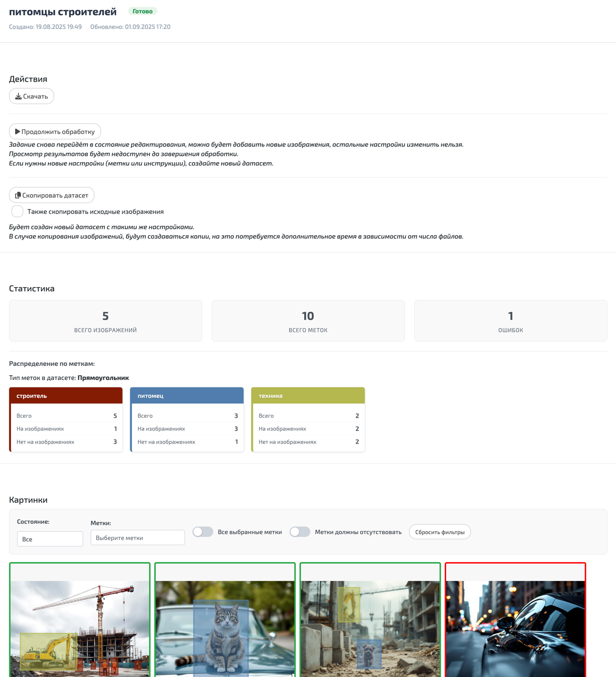This screenshot has width=616, height=677.
Task: Click the play icon in Продолжить обработку
Action: 17,132
